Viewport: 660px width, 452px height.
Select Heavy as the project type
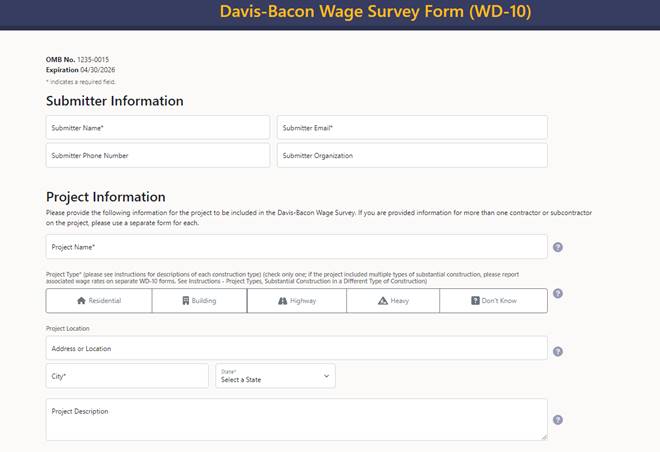click(x=392, y=301)
